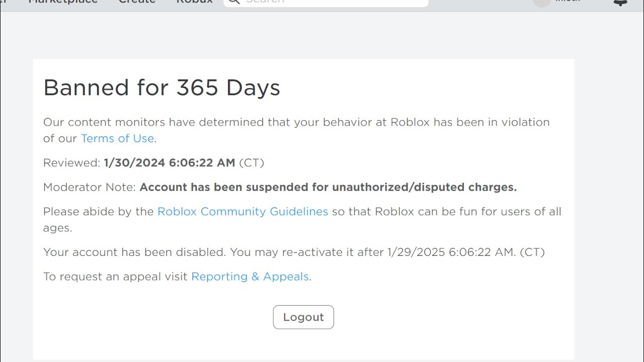This screenshot has width=644, height=362.
Task: Visit the Reporting & Appeals link
Action: pyautogui.click(x=250, y=277)
